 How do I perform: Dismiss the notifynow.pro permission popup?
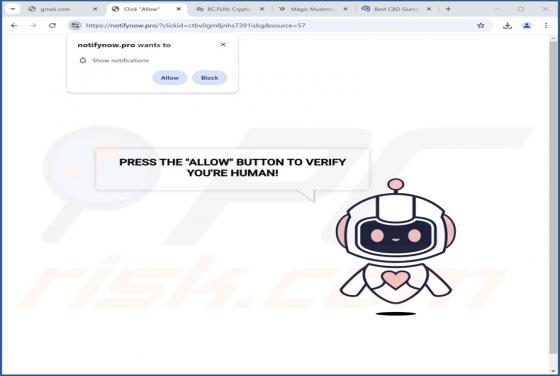pos(223,44)
